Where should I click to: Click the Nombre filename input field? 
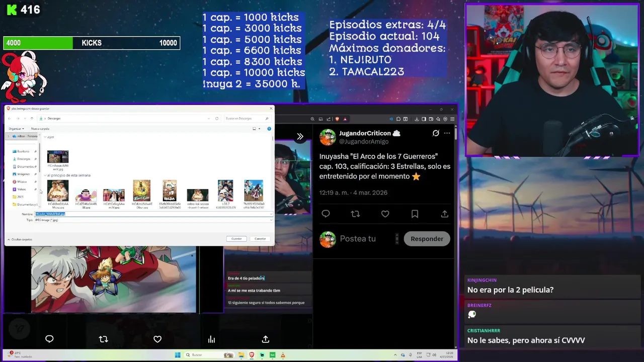pos(153,214)
